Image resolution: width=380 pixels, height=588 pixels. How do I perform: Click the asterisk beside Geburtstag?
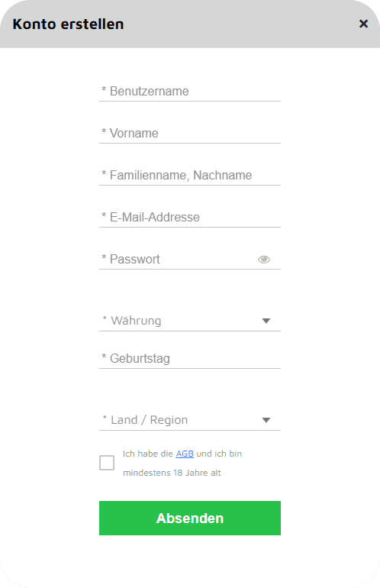(104, 357)
